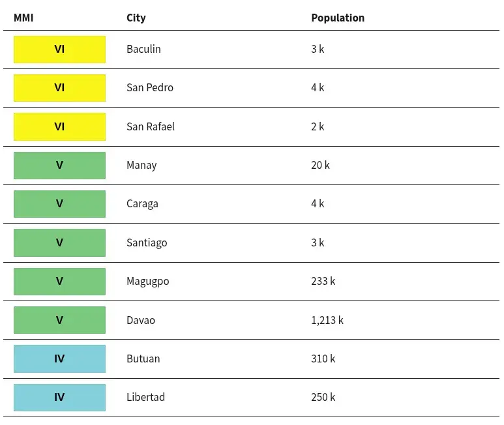Click Libertad's 250 k population value
Viewport: 504px width, 425px height.
coord(323,398)
